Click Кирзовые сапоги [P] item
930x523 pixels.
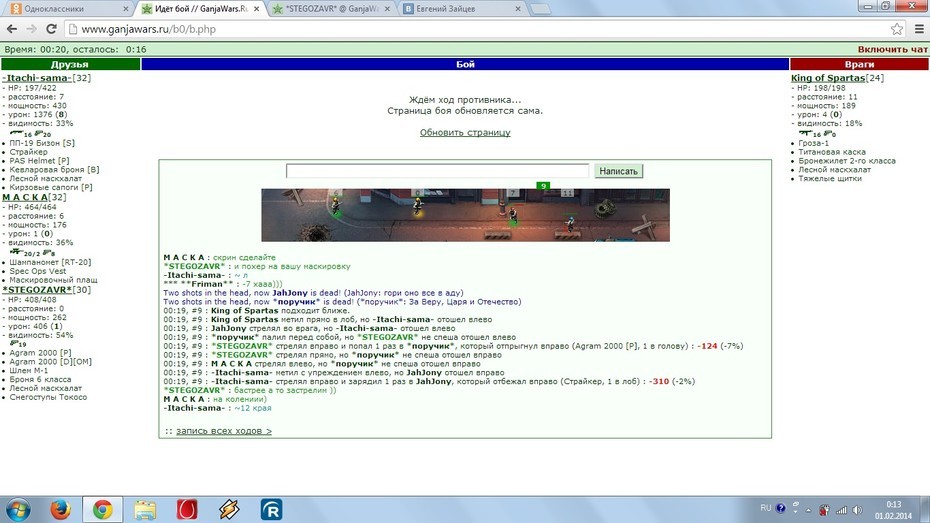51,187
